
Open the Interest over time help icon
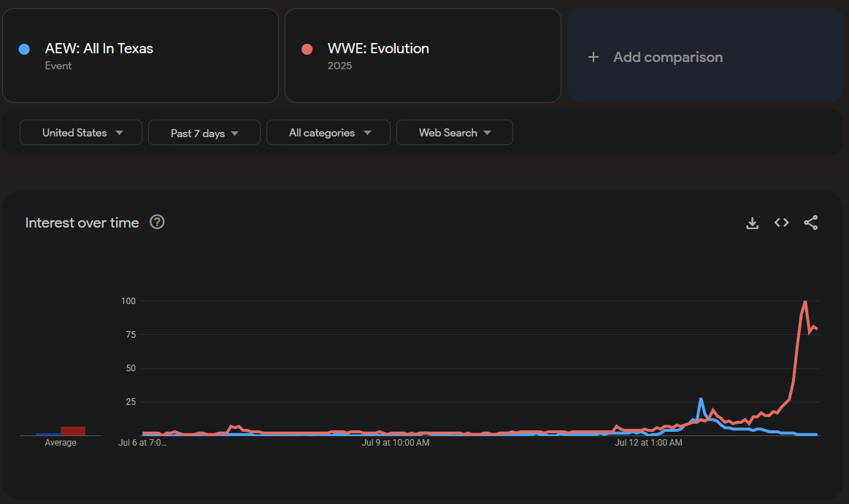pos(157,222)
